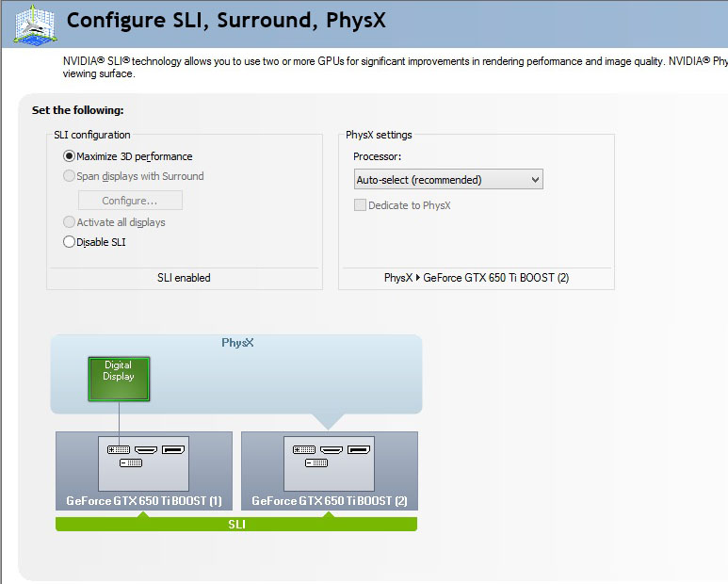Image resolution: width=728 pixels, height=584 pixels.
Task: Click the green SLI bar
Action: coord(236,524)
